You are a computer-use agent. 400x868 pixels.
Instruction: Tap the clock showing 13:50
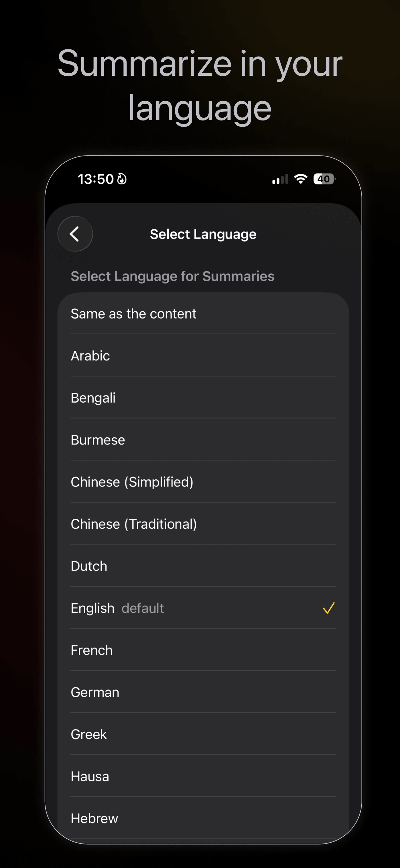[95, 179]
